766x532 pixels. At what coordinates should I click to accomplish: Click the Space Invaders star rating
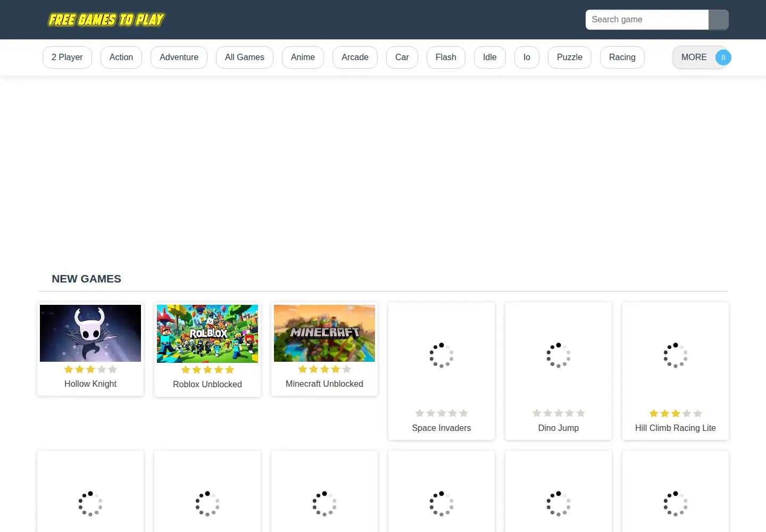[442, 413]
